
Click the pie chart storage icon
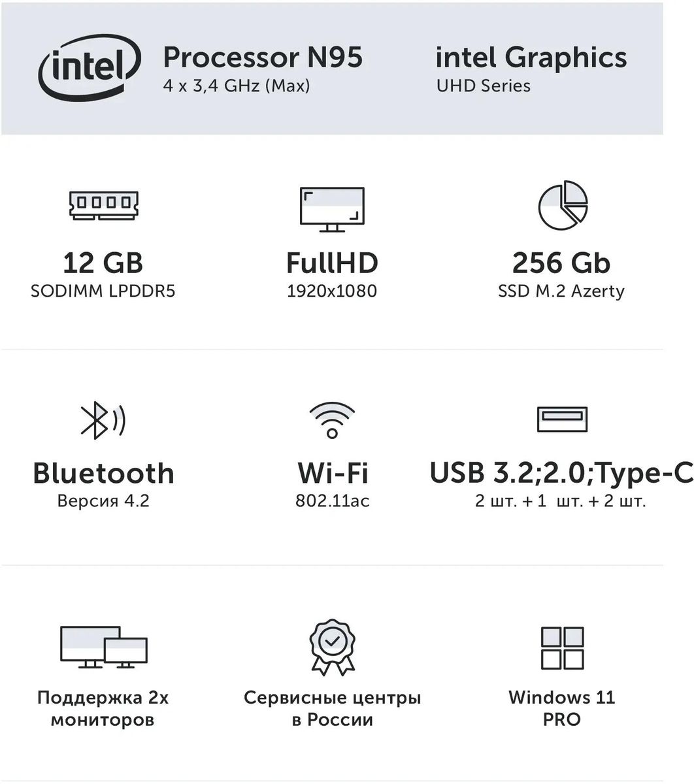563,205
